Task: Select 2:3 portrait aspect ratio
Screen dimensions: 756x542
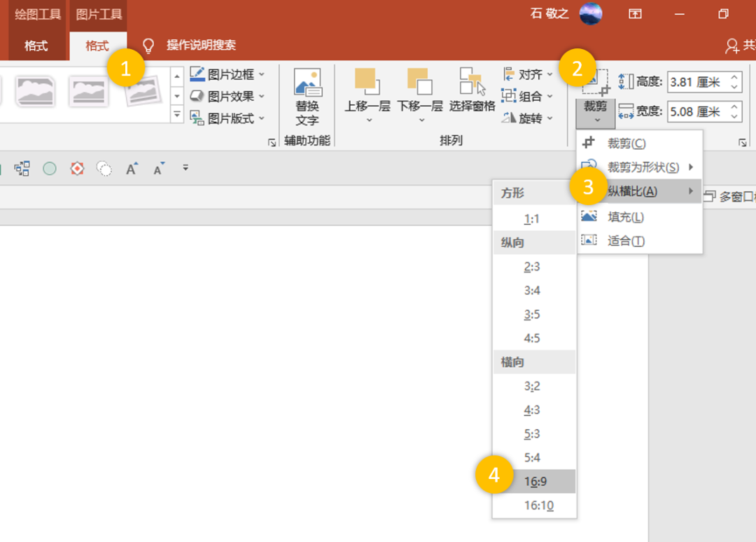Action: (x=535, y=267)
